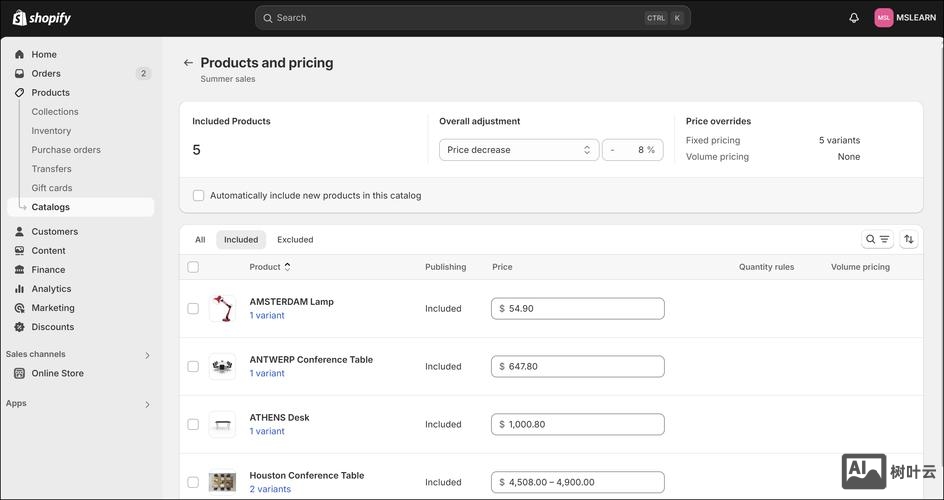Open the Price decrease dropdown
This screenshot has width=944, height=500.
click(x=519, y=150)
